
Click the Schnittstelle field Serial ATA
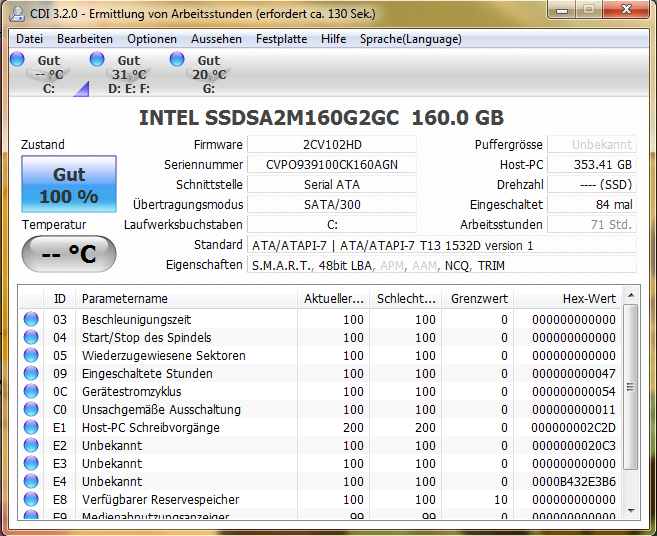coord(332,185)
